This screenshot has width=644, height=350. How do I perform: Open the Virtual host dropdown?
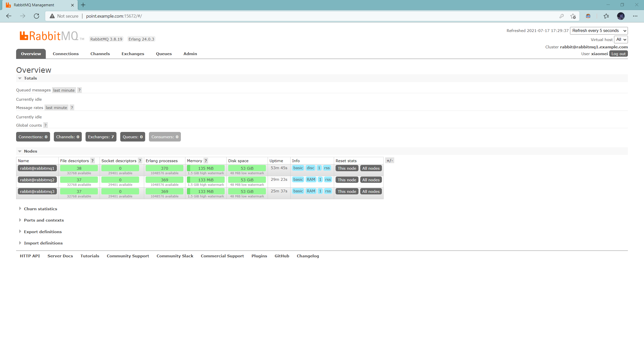(621, 40)
